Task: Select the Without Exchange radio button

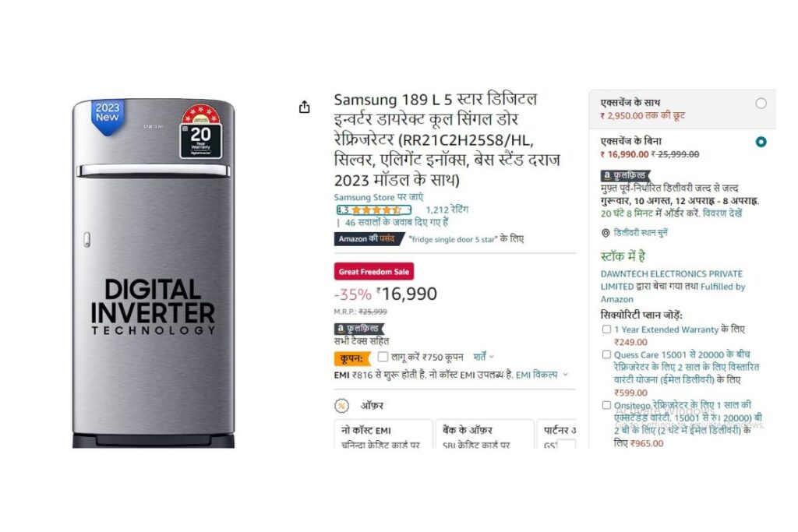Action: 761,142
